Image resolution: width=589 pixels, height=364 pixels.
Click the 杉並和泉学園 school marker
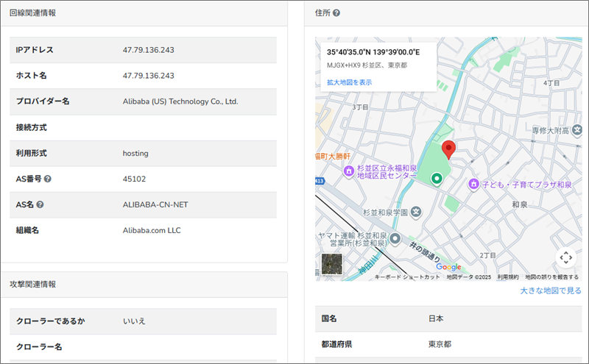[416, 212]
